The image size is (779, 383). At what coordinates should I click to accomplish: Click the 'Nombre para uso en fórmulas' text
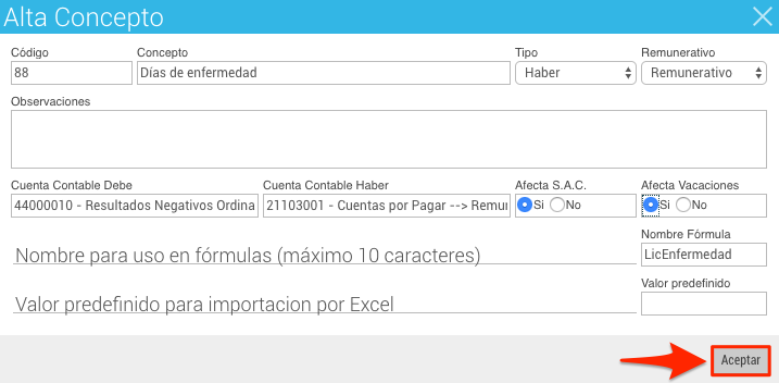point(248,255)
